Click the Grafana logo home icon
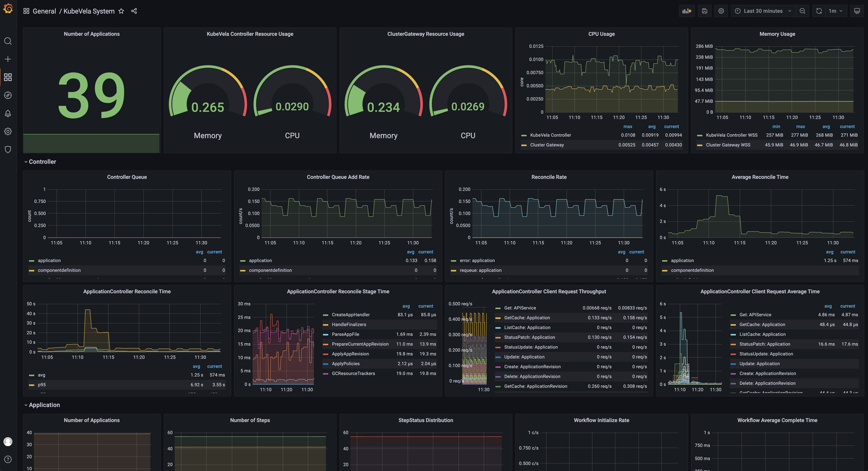Image resolution: width=868 pixels, height=471 pixels. (x=8, y=9)
